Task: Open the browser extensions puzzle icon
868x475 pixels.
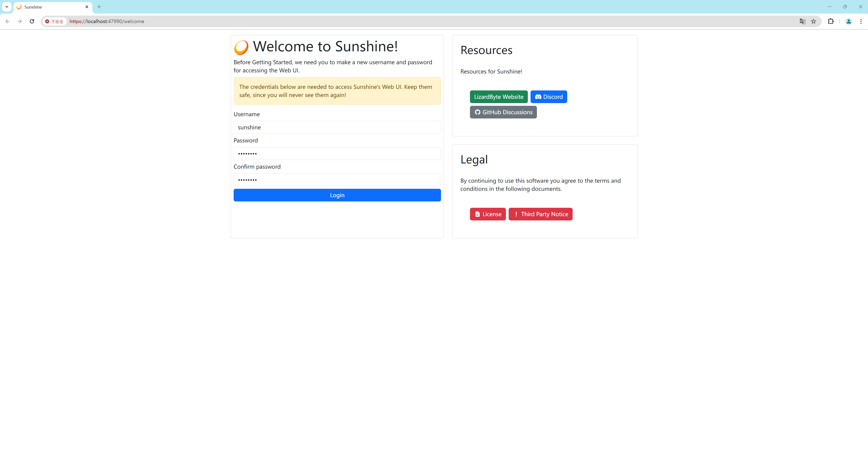Action: point(831,21)
